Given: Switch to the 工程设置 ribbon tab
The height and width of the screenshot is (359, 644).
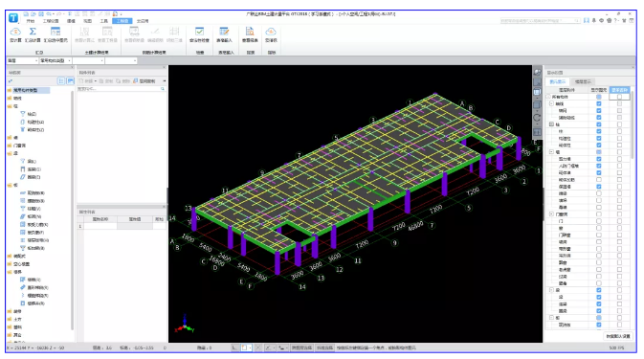Looking at the screenshot, I should (51, 21).
